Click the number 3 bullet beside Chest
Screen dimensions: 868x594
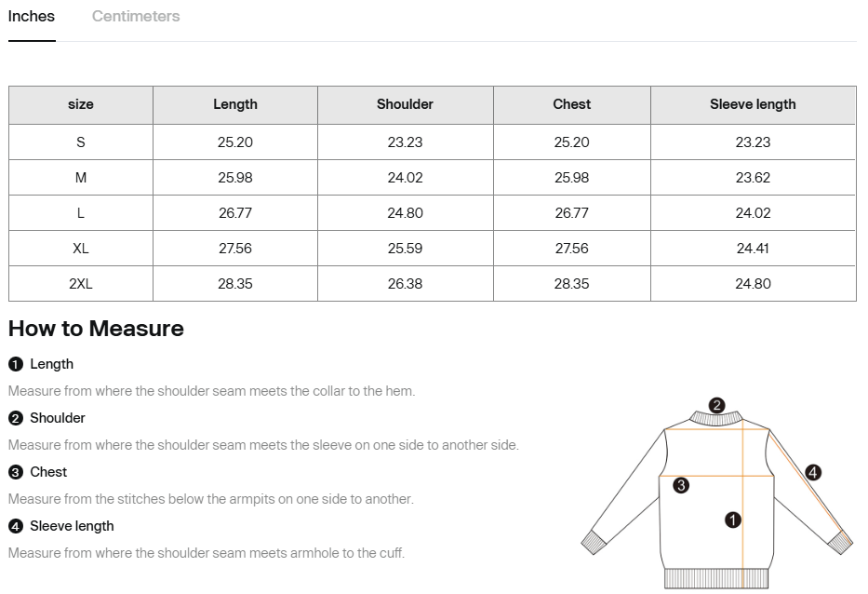point(16,472)
